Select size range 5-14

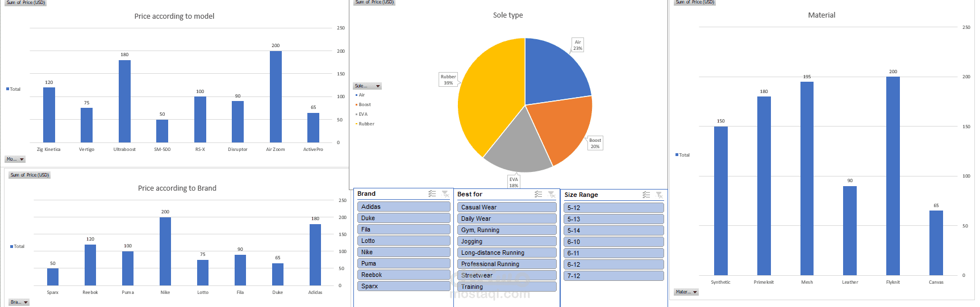[614, 230]
